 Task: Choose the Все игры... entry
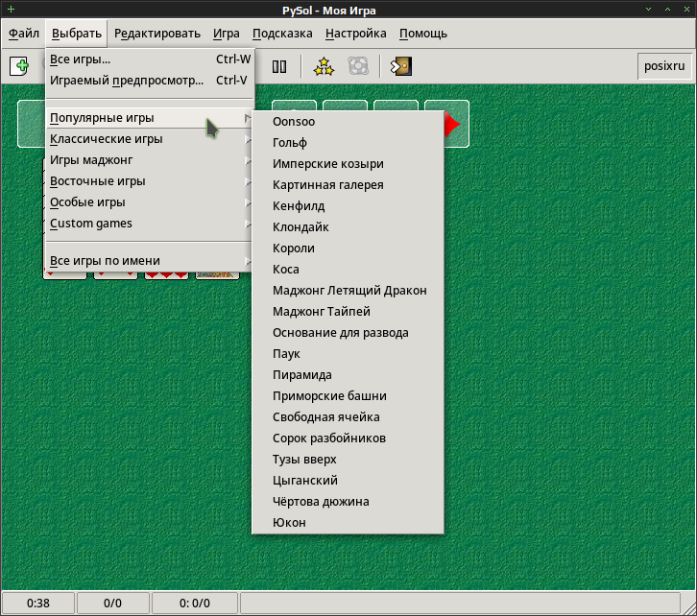[x=150, y=59]
